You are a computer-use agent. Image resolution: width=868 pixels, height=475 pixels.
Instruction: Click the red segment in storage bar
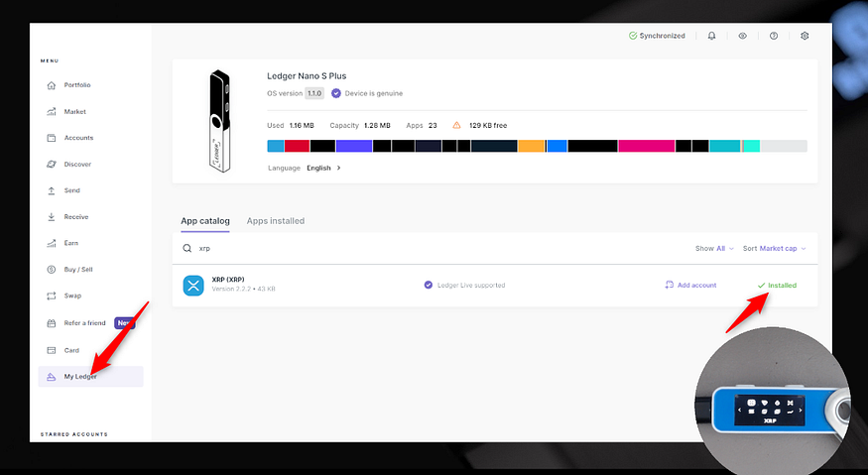point(297,146)
